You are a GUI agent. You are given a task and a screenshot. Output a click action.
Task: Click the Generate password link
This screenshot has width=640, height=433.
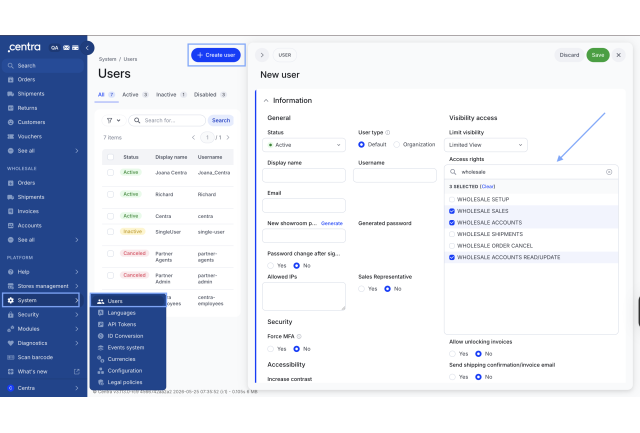click(332, 223)
